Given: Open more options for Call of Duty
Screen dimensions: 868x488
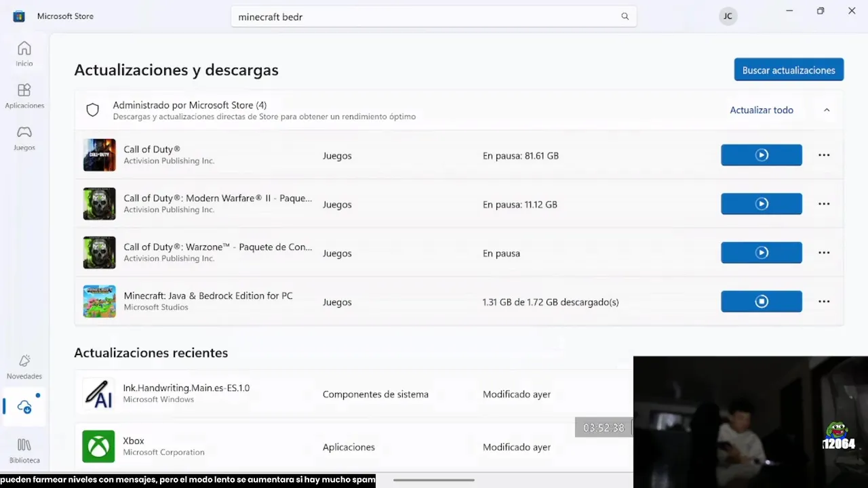Looking at the screenshot, I should coord(824,155).
